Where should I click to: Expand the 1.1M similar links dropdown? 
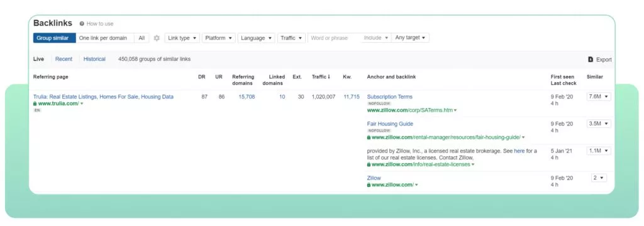point(599,151)
